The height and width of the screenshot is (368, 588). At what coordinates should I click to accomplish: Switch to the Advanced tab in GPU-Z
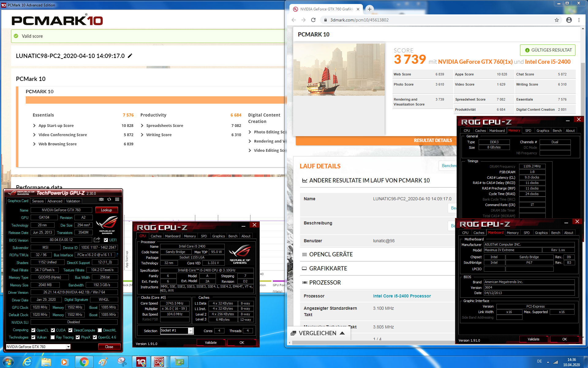pos(55,201)
